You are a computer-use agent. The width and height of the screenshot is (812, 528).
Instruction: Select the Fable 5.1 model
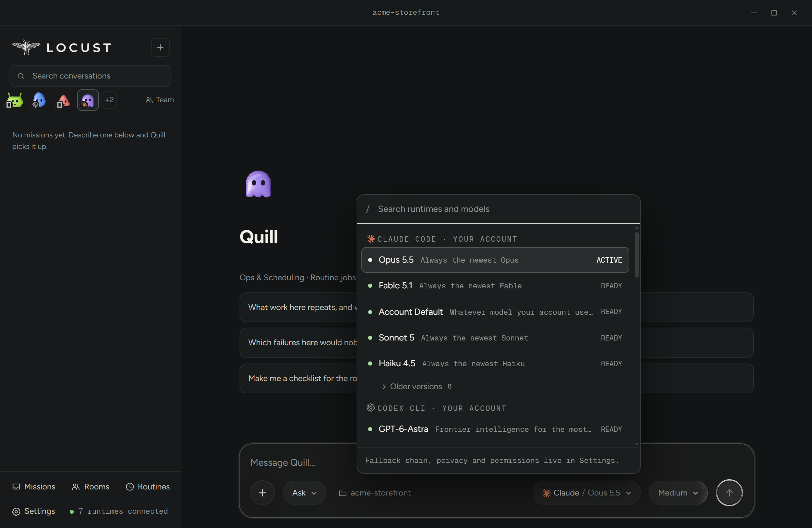point(495,286)
